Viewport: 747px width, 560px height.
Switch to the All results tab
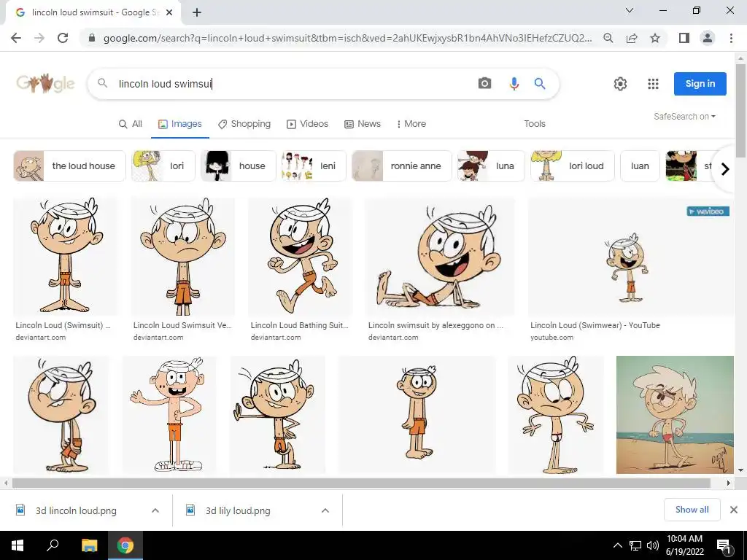coord(130,124)
